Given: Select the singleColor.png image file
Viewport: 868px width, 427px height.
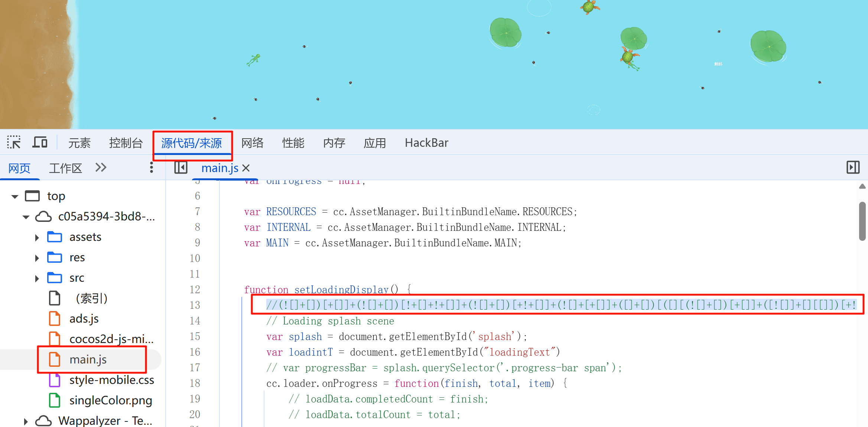Looking at the screenshot, I should (x=110, y=401).
